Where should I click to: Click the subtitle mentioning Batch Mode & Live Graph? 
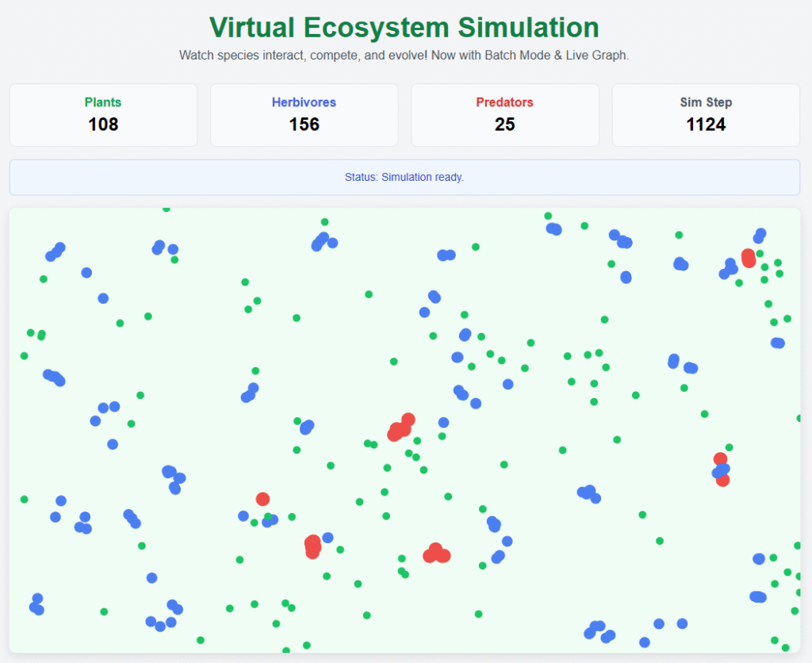click(x=404, y=56)
